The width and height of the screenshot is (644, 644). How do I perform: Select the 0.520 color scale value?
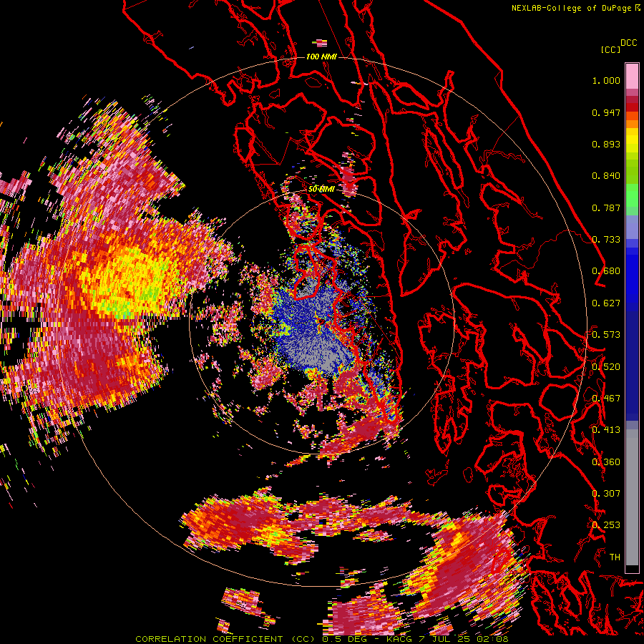point(606,367)
